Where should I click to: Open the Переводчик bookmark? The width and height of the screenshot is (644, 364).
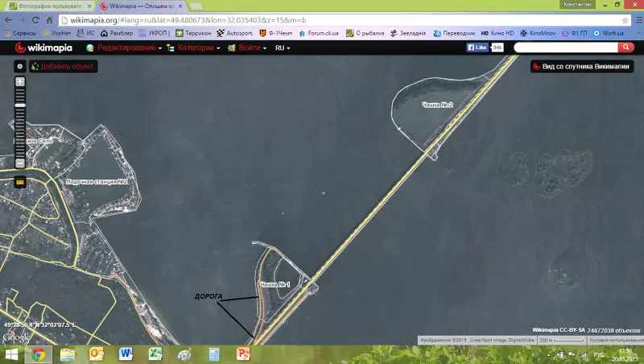tap(454, 33)
